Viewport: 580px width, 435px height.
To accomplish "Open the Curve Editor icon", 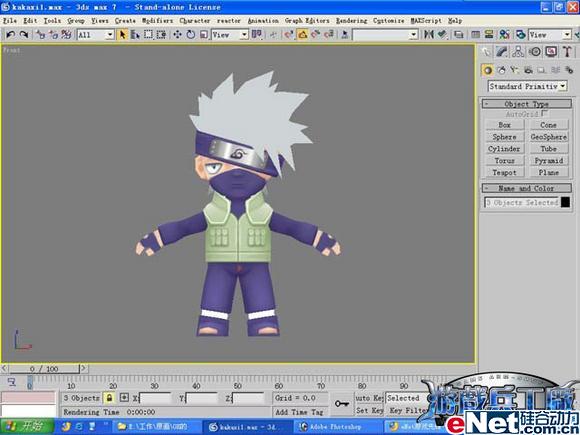I will 476,35.
